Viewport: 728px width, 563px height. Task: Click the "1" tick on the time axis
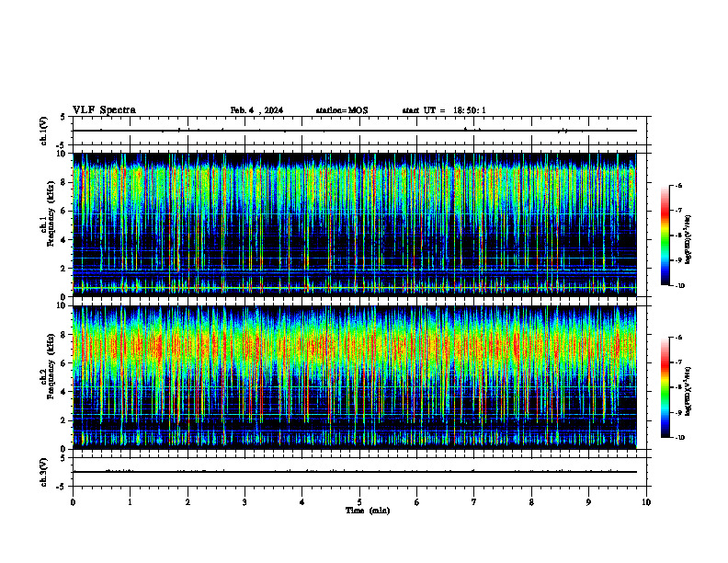pyautogui.click(x=130, y=502)
